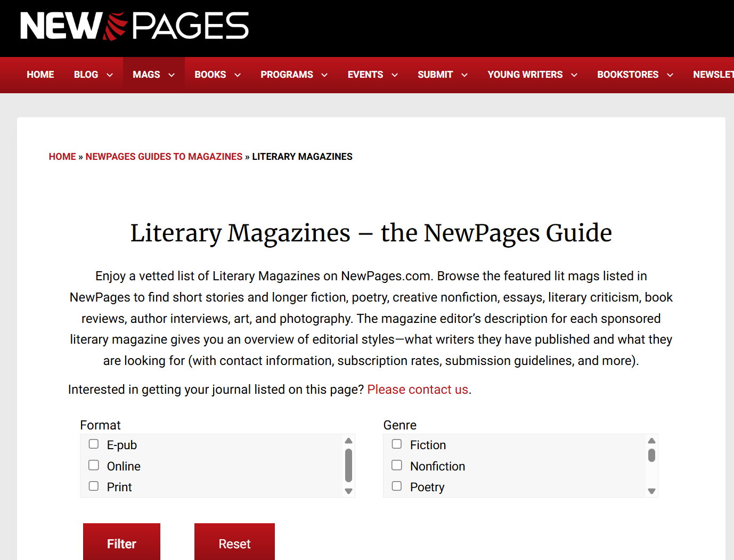Viewport: 734px width, 560px height.
Task: Expand the Events dropdown chevron
Action: click(x=395, y=75)
